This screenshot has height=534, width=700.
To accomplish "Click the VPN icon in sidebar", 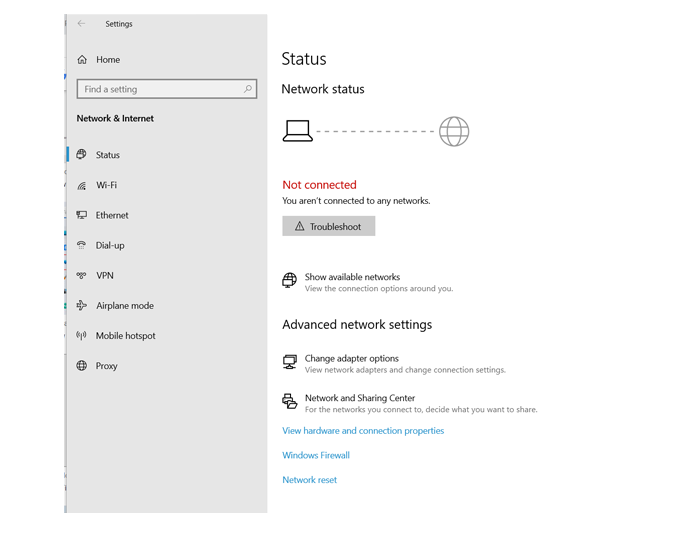I will (x=81, y=275).
